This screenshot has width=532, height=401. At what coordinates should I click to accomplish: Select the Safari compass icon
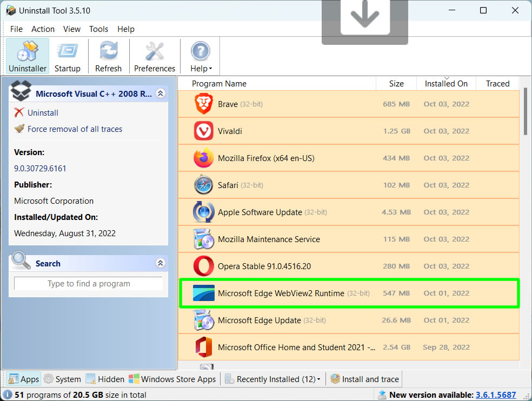pos(204,185)
